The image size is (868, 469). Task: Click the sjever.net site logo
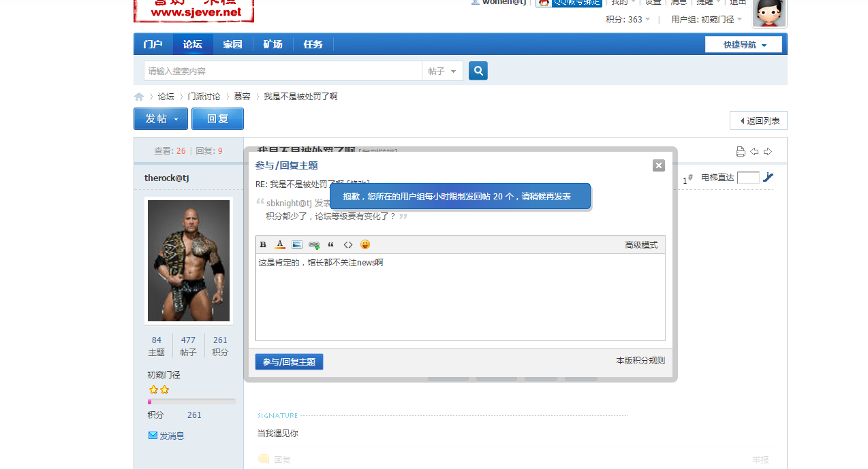pos(194,10)
